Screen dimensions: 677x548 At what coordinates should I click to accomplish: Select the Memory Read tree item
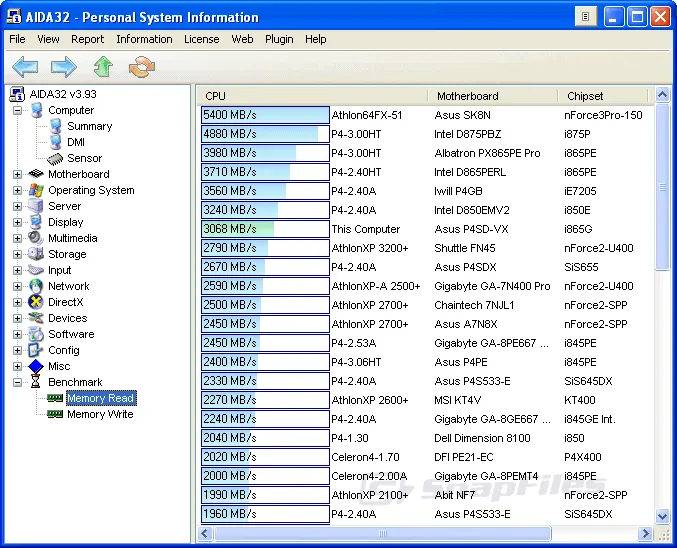pos(101,398)
